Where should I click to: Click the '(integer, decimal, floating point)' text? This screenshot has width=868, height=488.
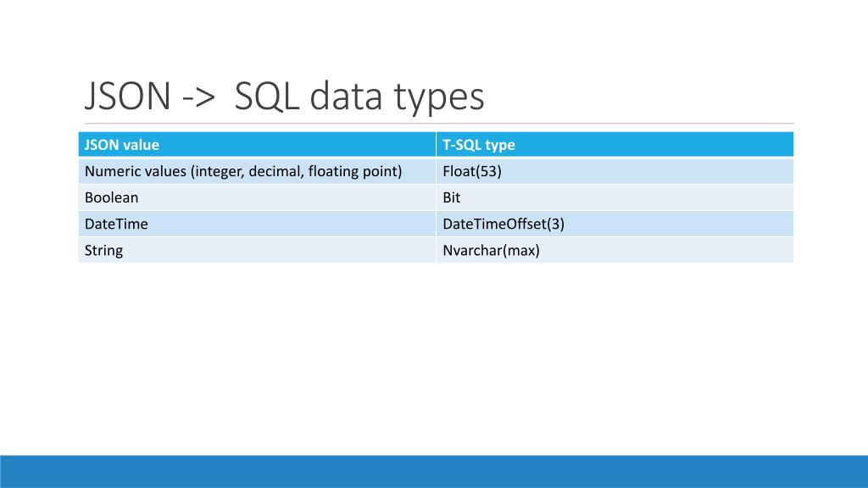(x=296, y=171)
